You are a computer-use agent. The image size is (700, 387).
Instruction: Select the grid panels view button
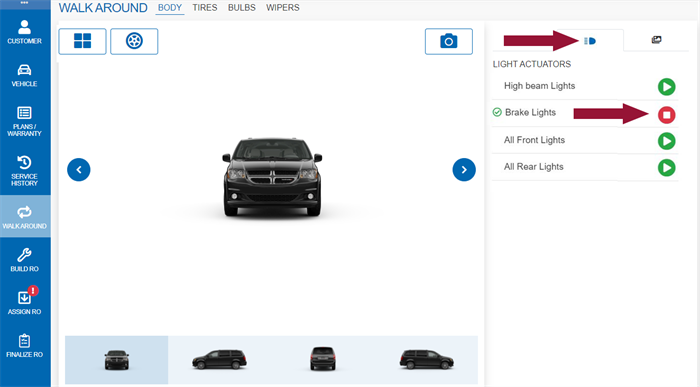(83, 41)
